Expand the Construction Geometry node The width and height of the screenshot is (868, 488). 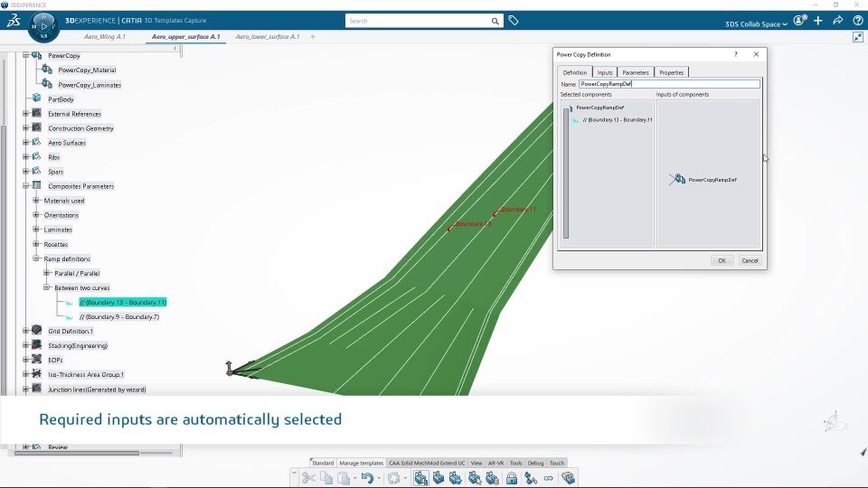tap(25, 127)
